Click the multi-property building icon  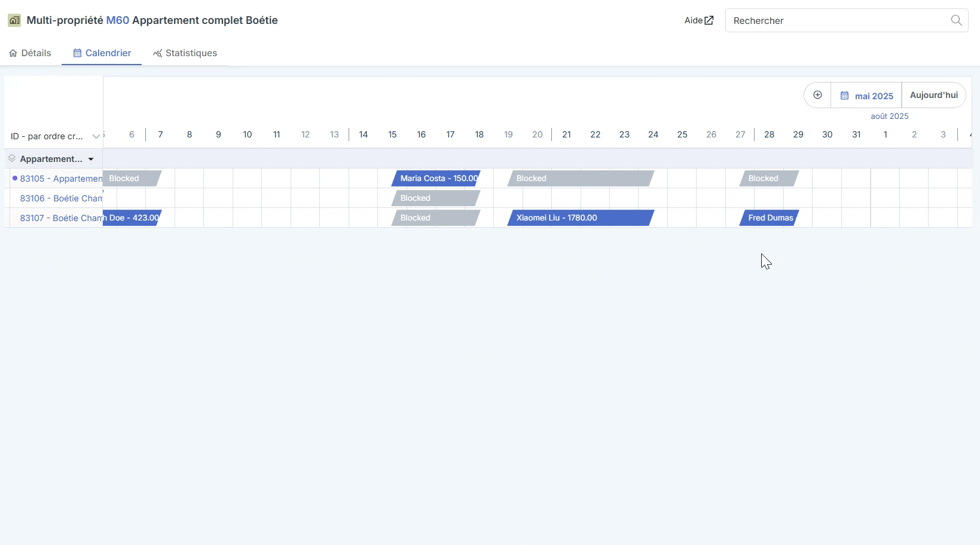click(14, 20)
